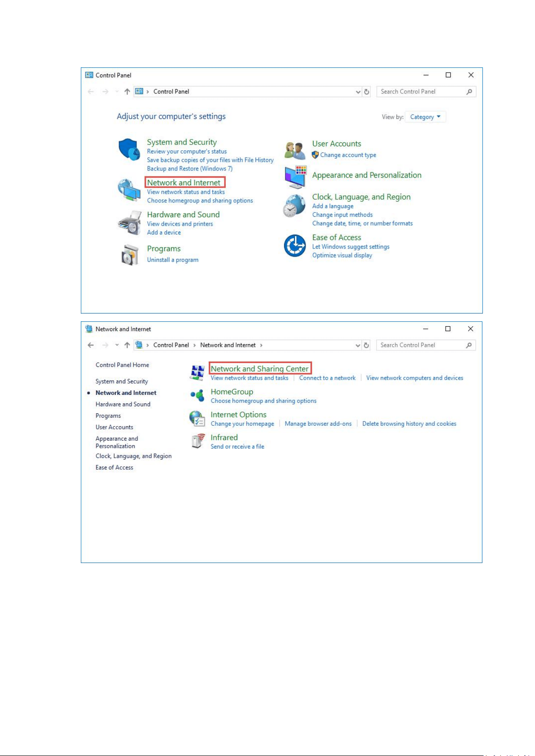Click Review your computer's status

[187, 152]
